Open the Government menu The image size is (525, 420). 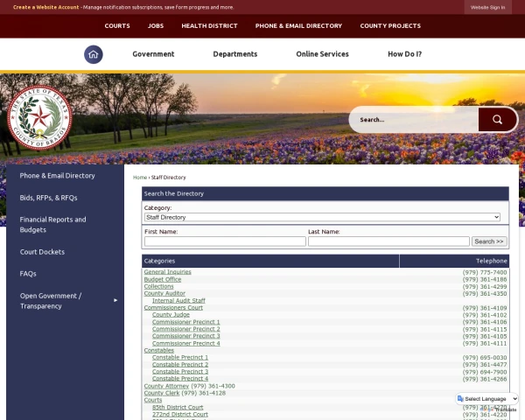tap(153, 54)
